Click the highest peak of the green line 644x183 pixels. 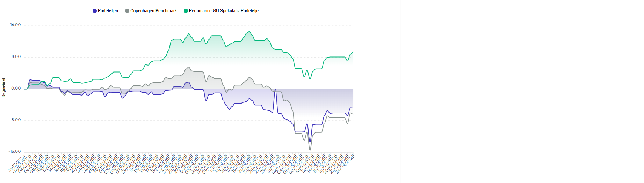coord(249,32)
